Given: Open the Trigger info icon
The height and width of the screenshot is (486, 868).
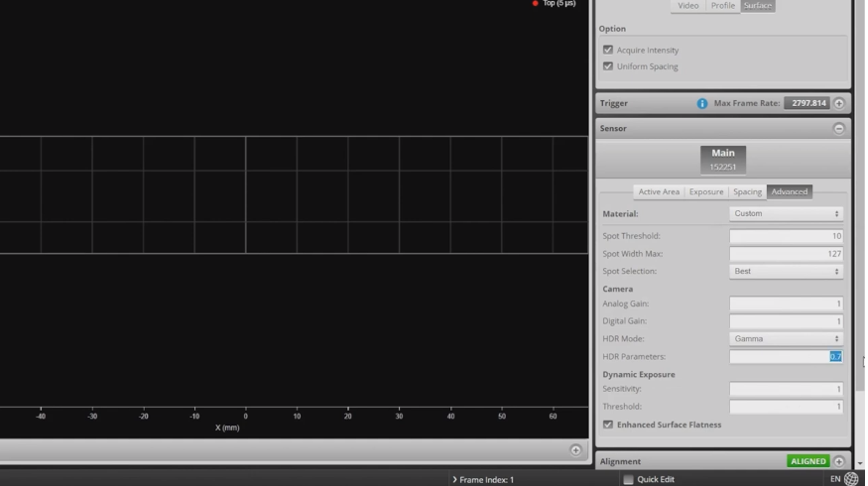Looking at the screenshot, I should (x=701, y=103).
